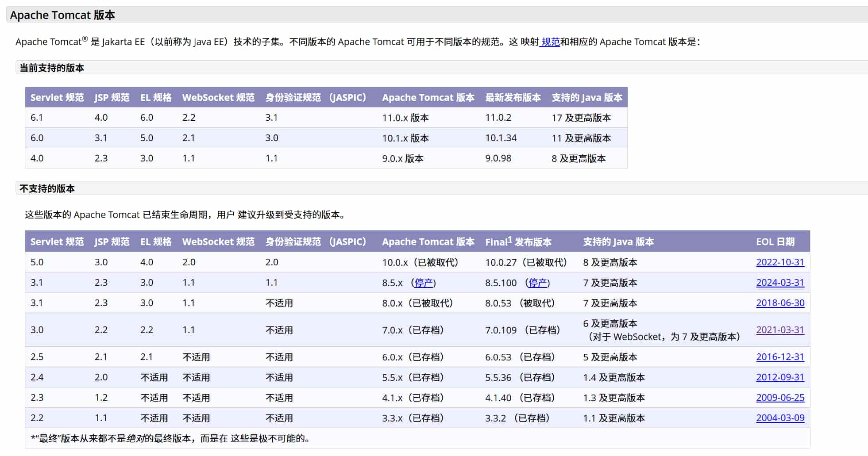Click Servlet '6.1' cell in 11.0.x row
The width and height of the screenshot is (868, 456).
tap(37, 118)
